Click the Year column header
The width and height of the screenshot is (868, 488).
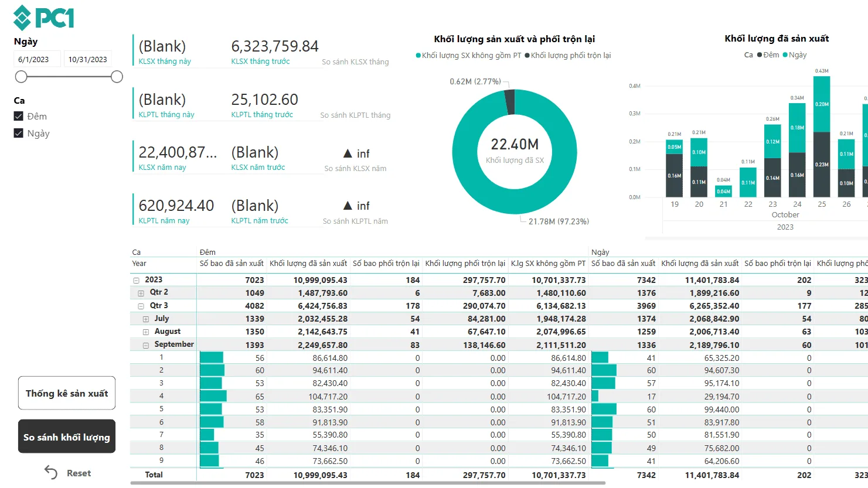139,264
